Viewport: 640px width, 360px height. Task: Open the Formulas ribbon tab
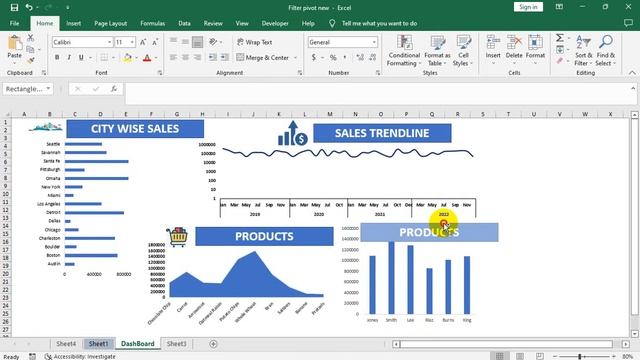[153, 23]
